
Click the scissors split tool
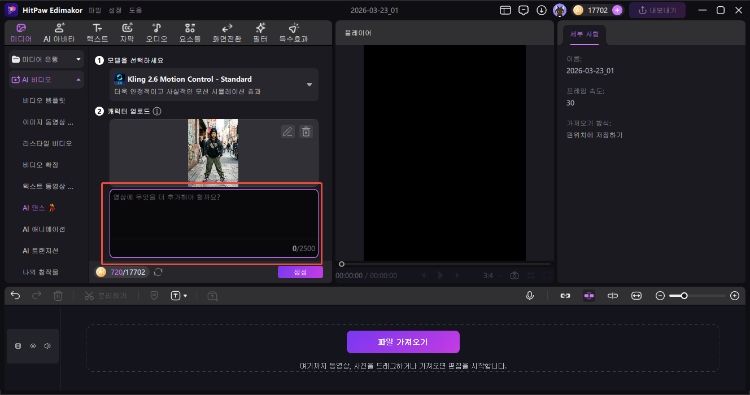[x=106, y=296]
